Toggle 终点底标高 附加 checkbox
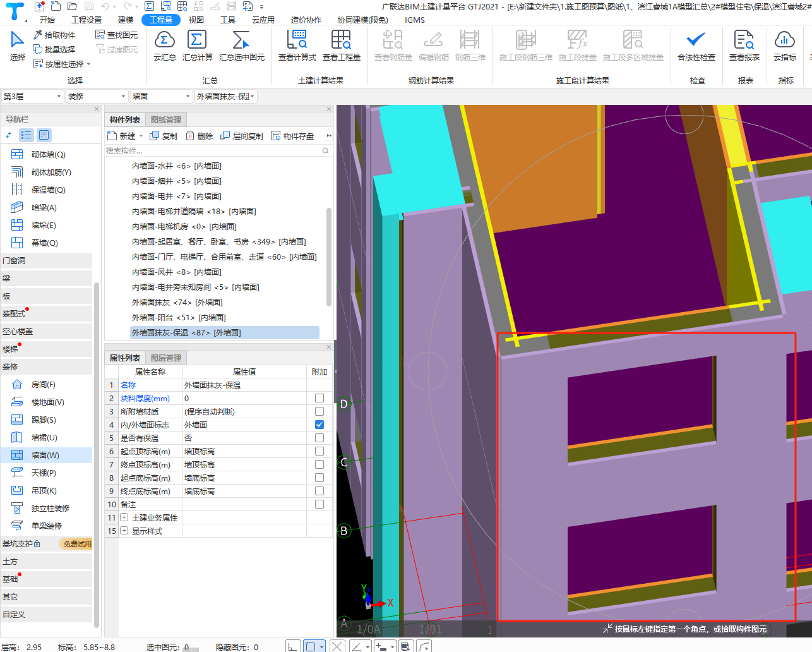Image resolution: width=812 pixels, height=652 pixels. [319, 491]
